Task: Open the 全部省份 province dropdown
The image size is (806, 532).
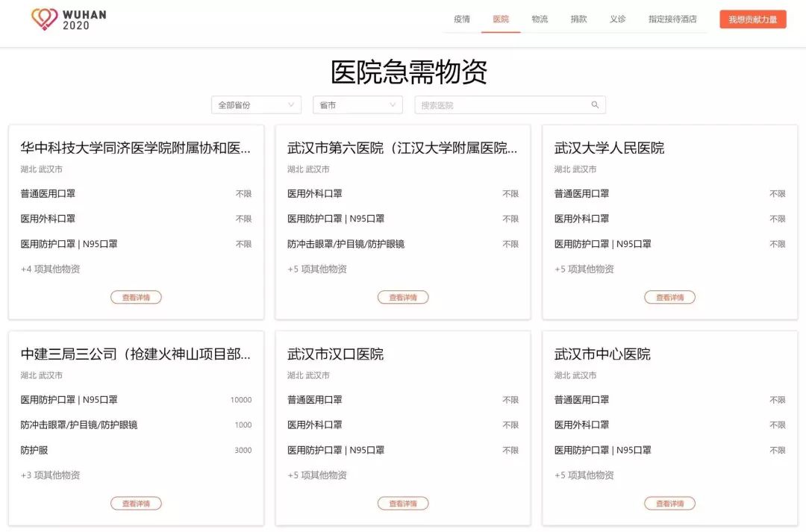Action: (255, 104)
